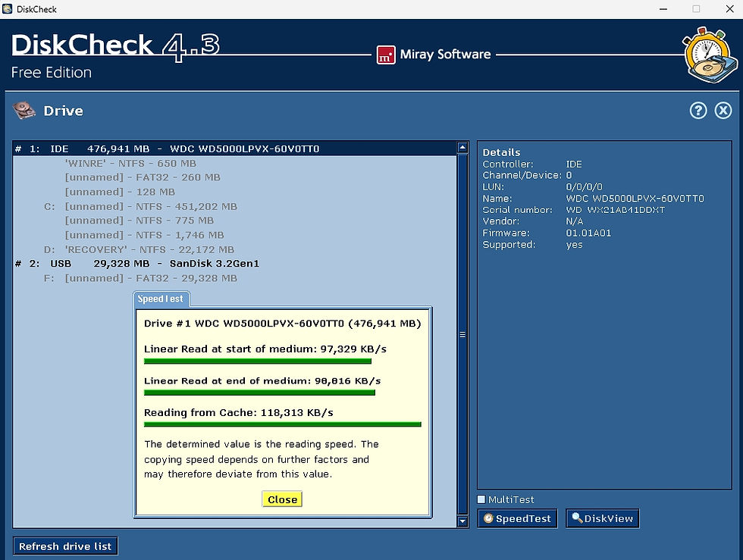Image resolution: width=743 pixels, height=560 pixels.
Task: Click the Reading from Cache progress bar
Action: (x=282, y=424)
